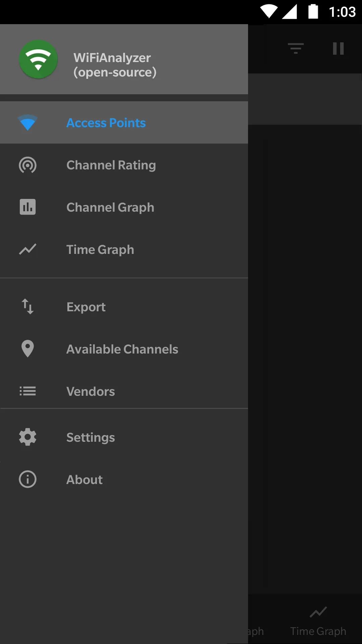Choose Vendors in navigation drawer
Image resolution: width=362 pixels, height=644 pixels.
(x=90, y=391)
